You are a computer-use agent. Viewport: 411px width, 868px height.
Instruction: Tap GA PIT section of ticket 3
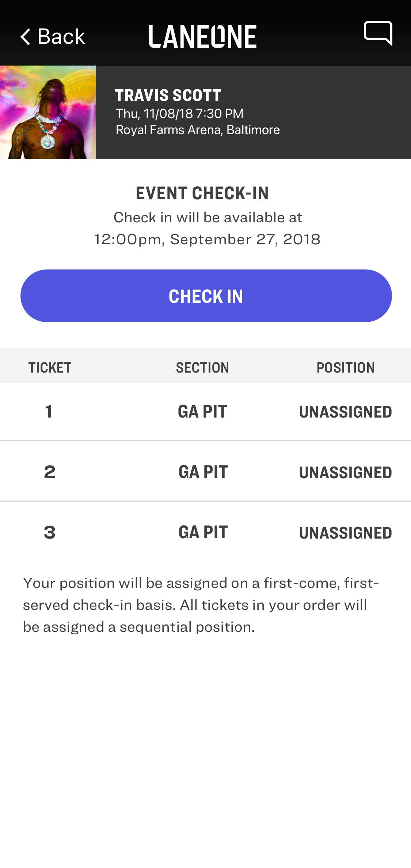(x=203, y=532)
